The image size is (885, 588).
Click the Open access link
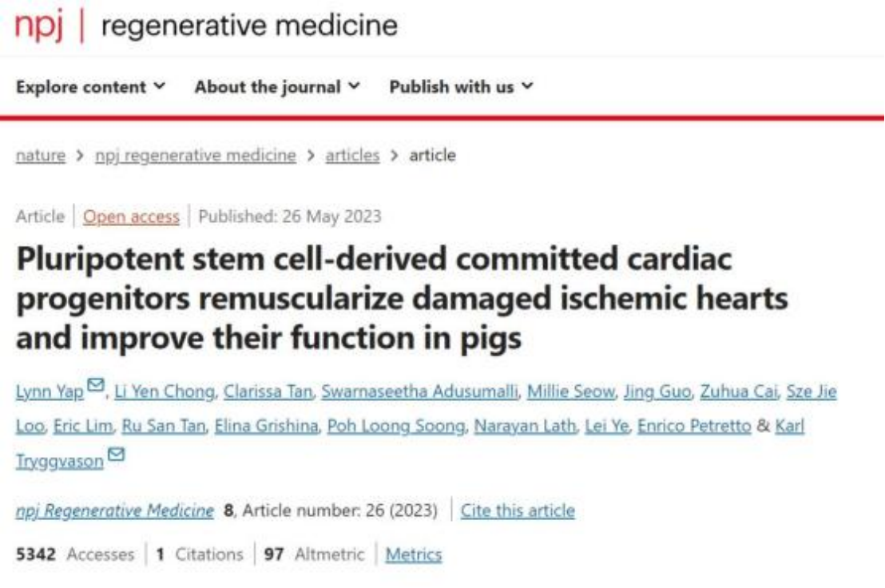(131, 217)
